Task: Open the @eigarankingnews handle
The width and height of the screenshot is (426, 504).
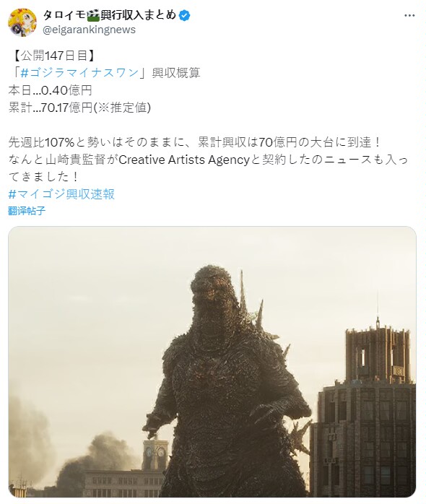Action: pyautogui.click(x=89, y=30)
